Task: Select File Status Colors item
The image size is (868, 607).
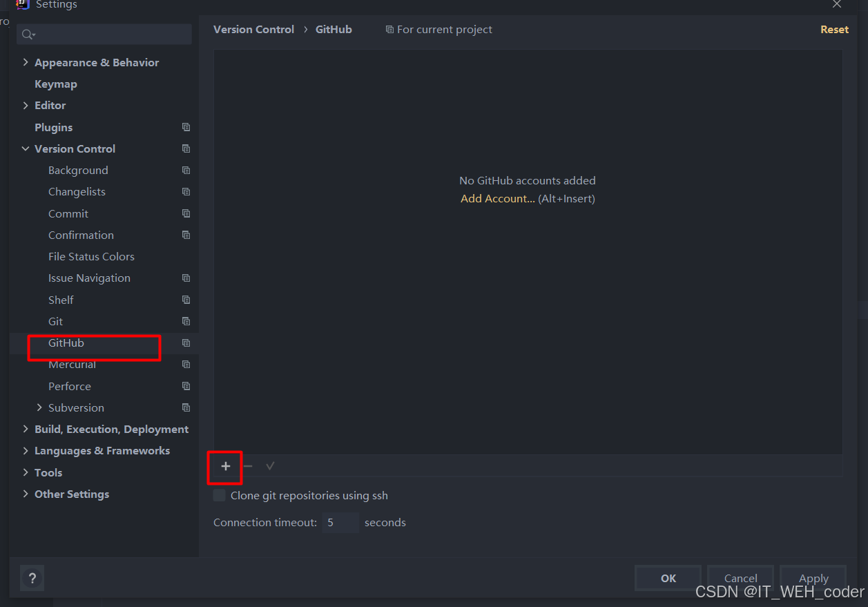Action: (x=91, y=256)
